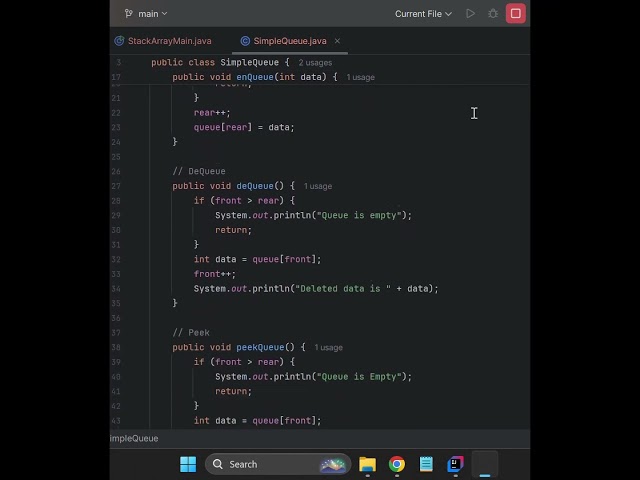Screen dimensions: 640x480
Task: Open the '2 usages' hint on SimpleQueue
Action: 315,63
